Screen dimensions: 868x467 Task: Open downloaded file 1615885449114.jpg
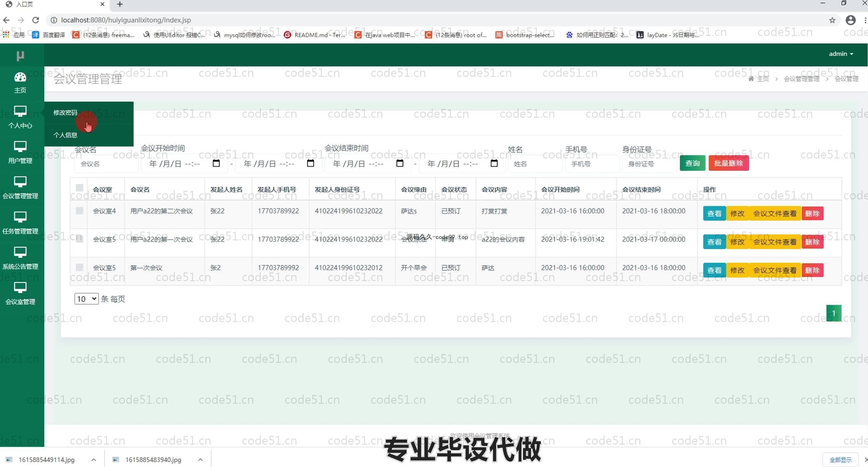point(46,460)
